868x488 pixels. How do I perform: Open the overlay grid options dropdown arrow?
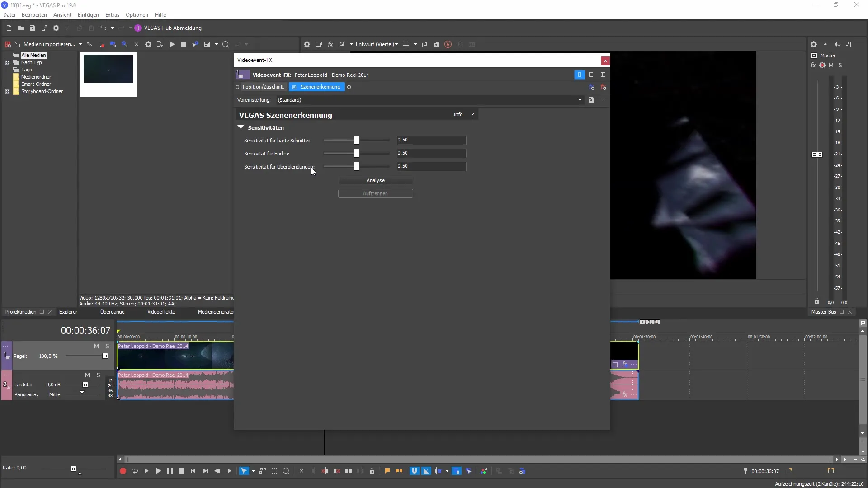(415, 44)
